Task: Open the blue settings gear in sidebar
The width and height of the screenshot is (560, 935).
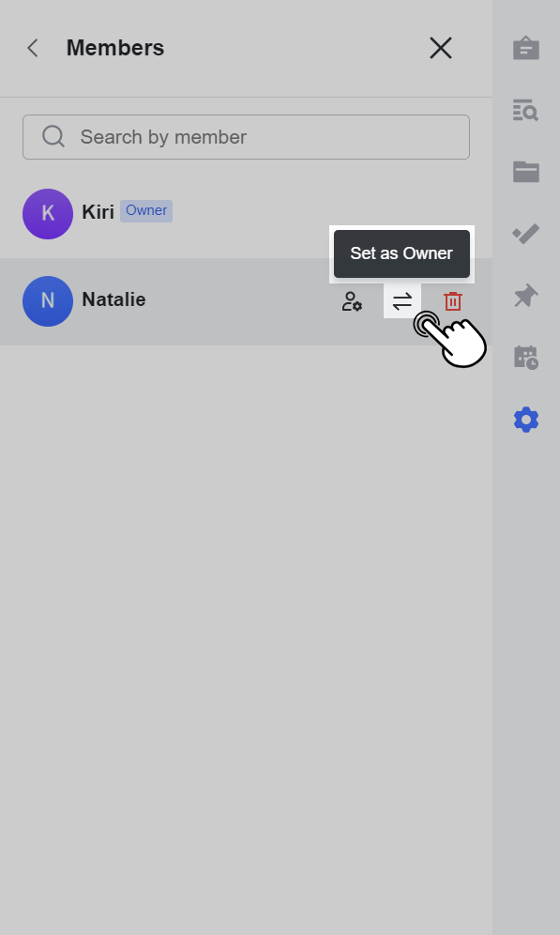Action: 526,420
